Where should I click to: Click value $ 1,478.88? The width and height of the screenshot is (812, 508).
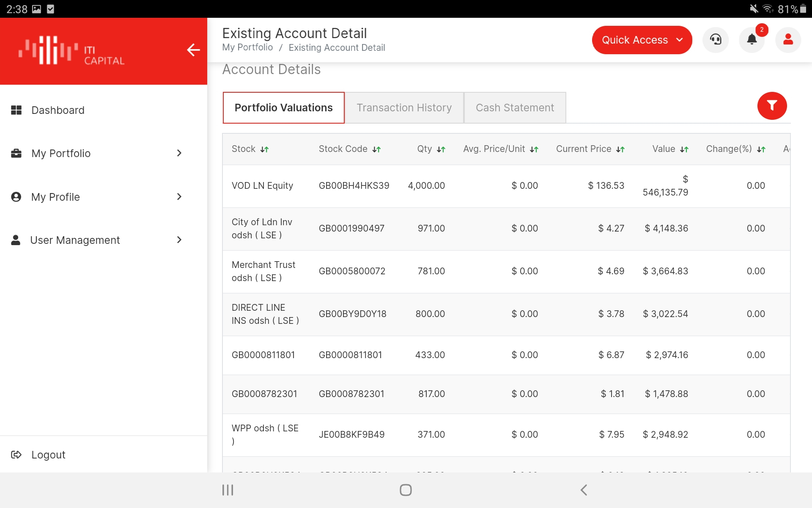tap(666, 394)
